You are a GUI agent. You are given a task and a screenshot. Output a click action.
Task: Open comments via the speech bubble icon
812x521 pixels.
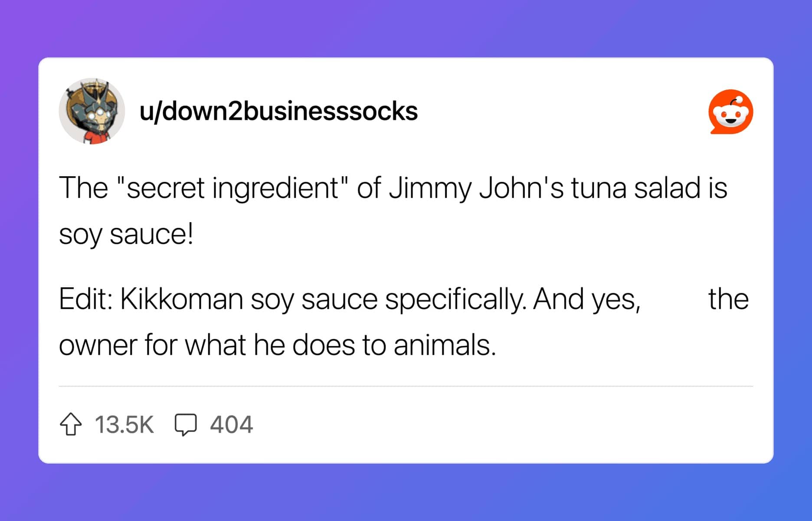(186, 424)
